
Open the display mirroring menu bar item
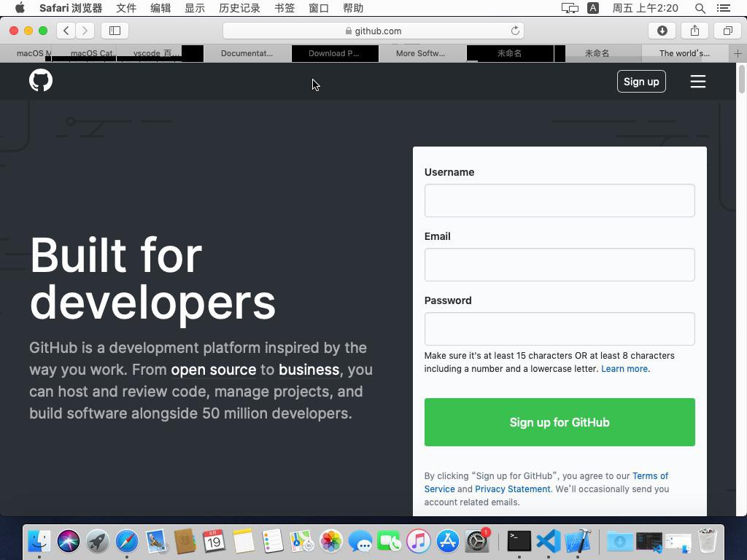coord(570,8)
